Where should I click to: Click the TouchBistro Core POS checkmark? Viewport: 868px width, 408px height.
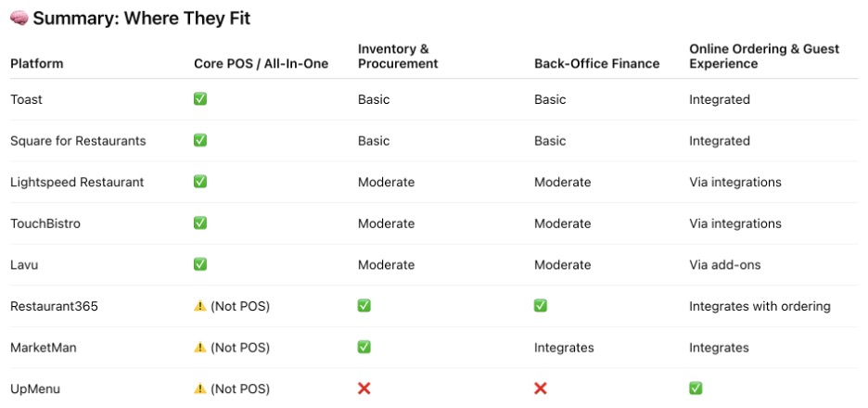200,223
